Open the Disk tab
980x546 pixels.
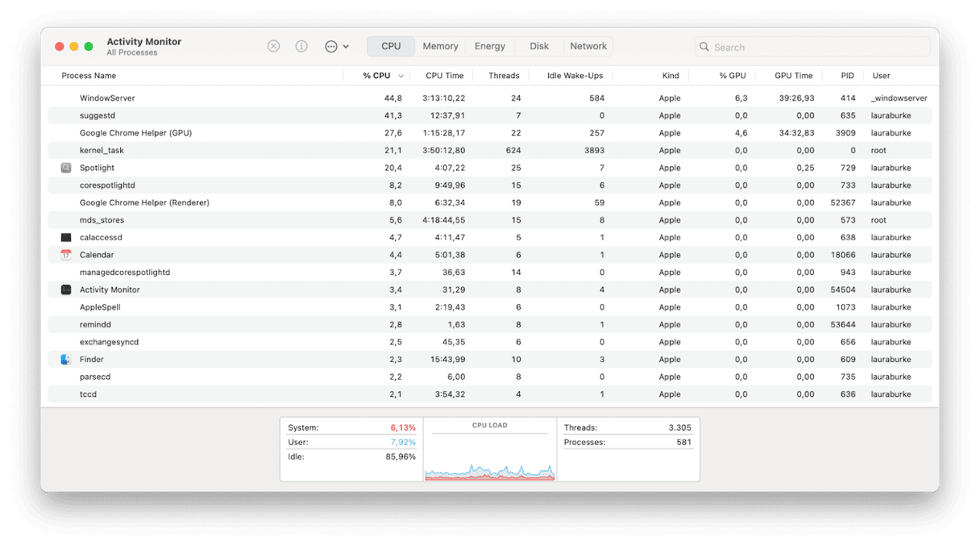click(x=539, y=47)
